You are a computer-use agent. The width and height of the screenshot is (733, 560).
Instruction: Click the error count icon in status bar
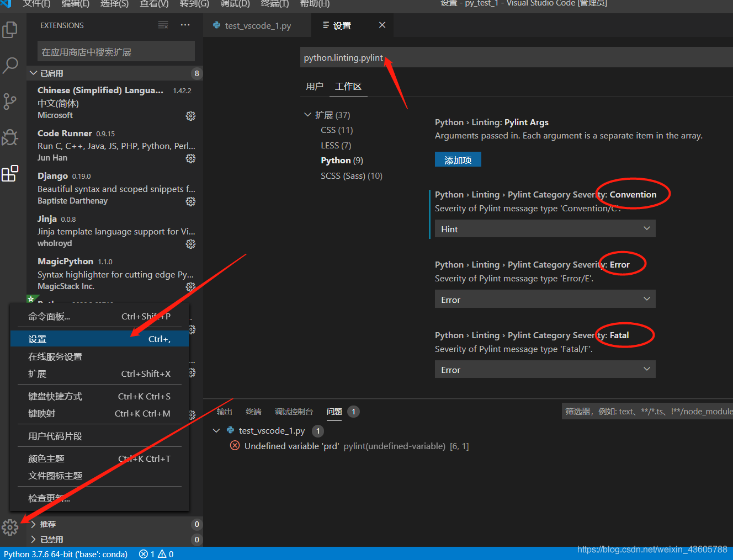point(144,554)
